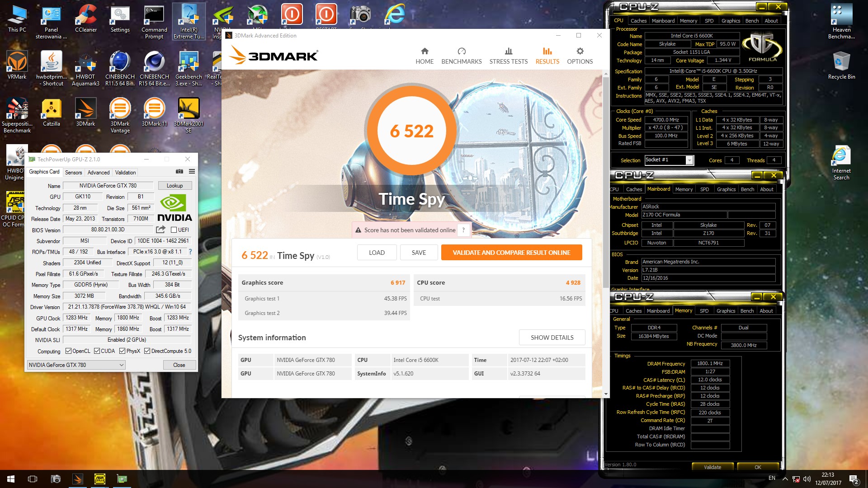The image size is (868, 488).
Task: Open Action Center notifications icon
Action: click(854, 479)
